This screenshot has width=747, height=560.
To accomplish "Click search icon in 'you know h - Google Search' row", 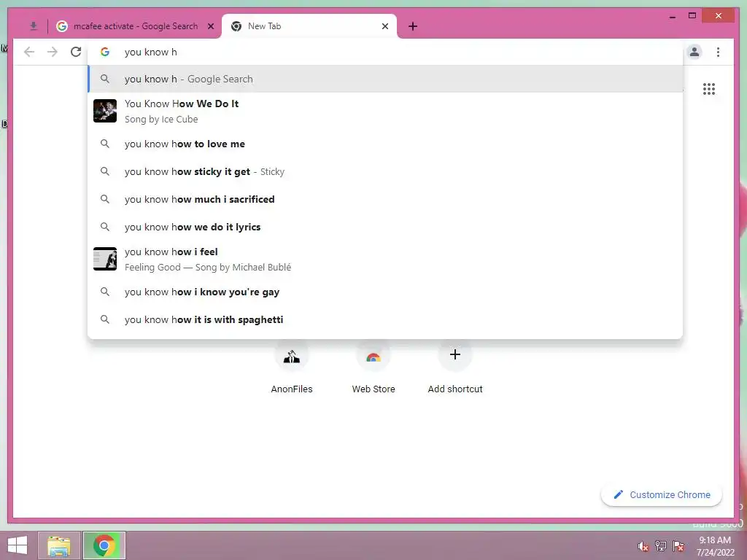I will (105, 79).
